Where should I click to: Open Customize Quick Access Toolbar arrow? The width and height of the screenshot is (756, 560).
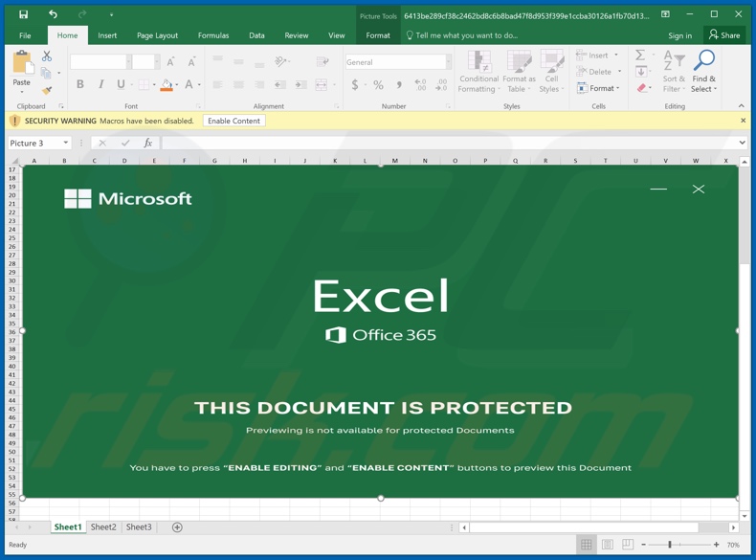(111, 15)
